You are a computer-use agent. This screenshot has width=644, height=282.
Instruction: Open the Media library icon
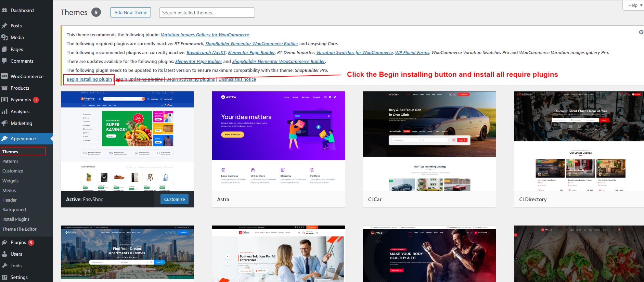point(4,37)
